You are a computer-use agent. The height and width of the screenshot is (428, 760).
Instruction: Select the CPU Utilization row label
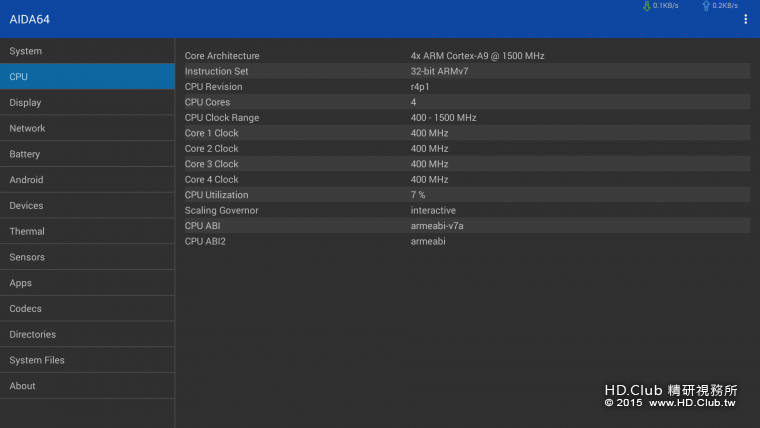216,195
